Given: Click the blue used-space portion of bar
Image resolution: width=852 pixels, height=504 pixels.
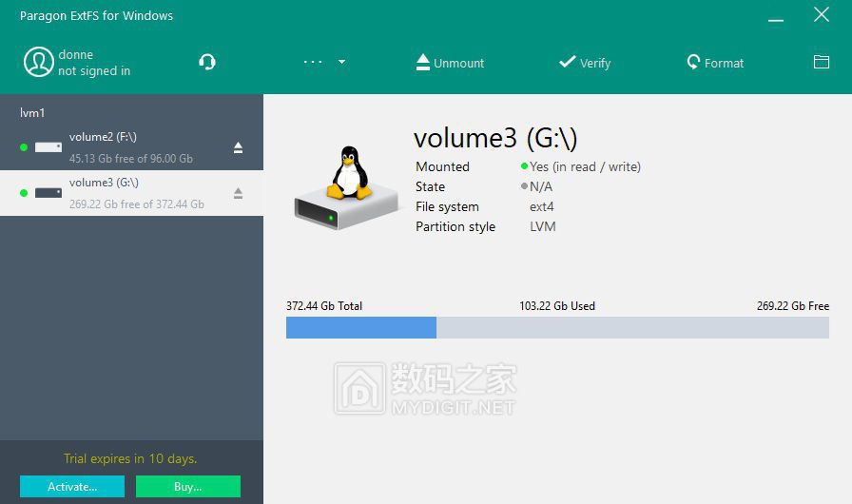Looking at the screenshot, I should tap(361, 328).
